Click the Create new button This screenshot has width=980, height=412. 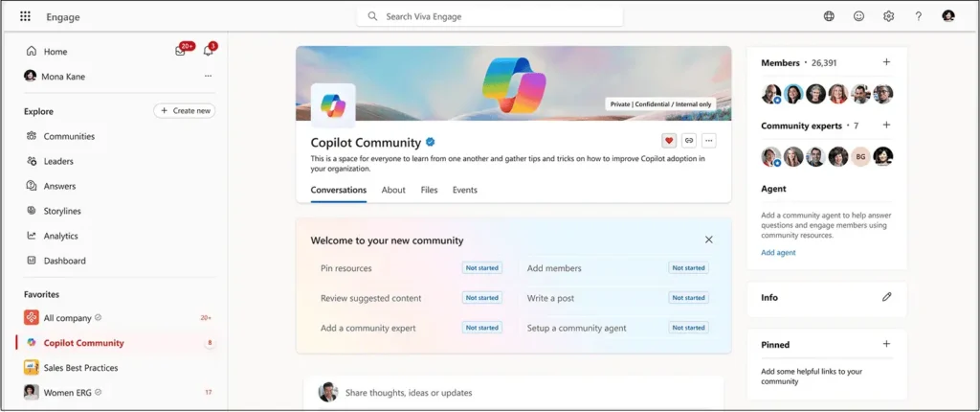185,111
